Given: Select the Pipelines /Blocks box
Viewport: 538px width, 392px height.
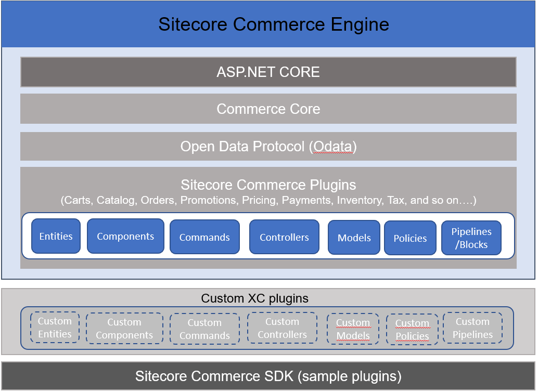Looking at the screenshot, I should pos(471,238).
